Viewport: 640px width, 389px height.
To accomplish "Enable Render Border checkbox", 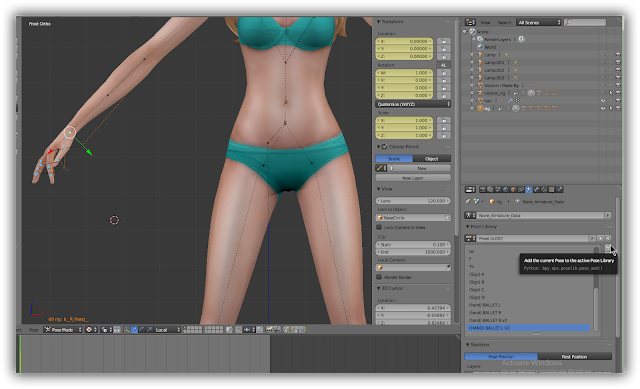I will coord(379,277).
